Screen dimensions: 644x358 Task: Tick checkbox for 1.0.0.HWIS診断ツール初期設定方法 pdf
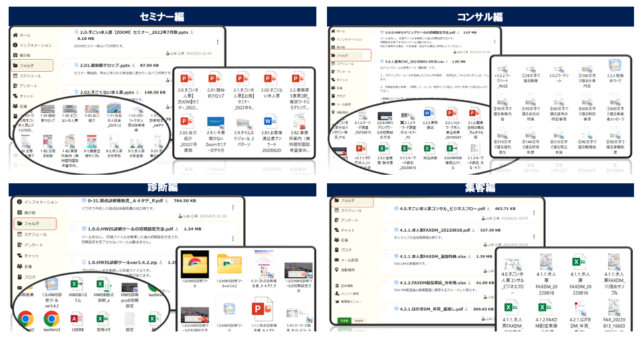pyautogui.click(x=72, y=228)
